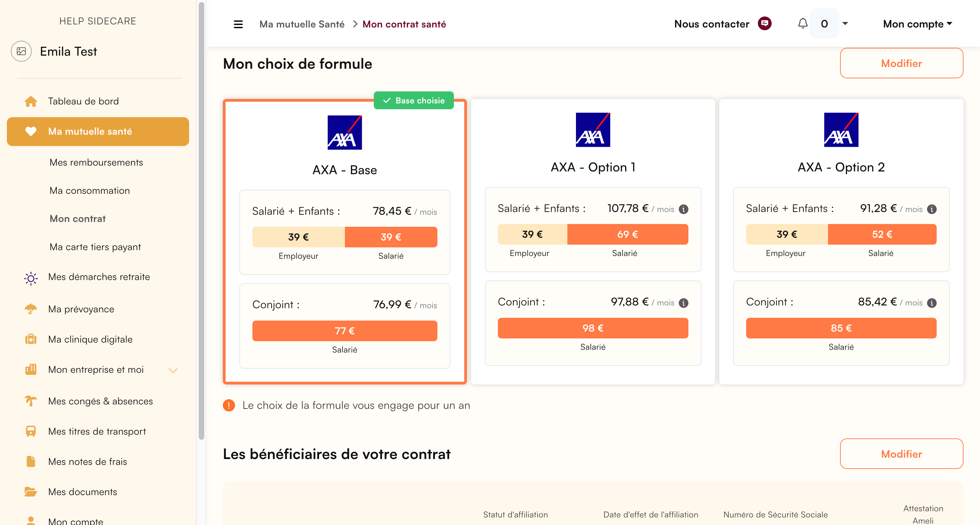
Task: Click the Nous contacter chat icon
Action: (764, 24)
